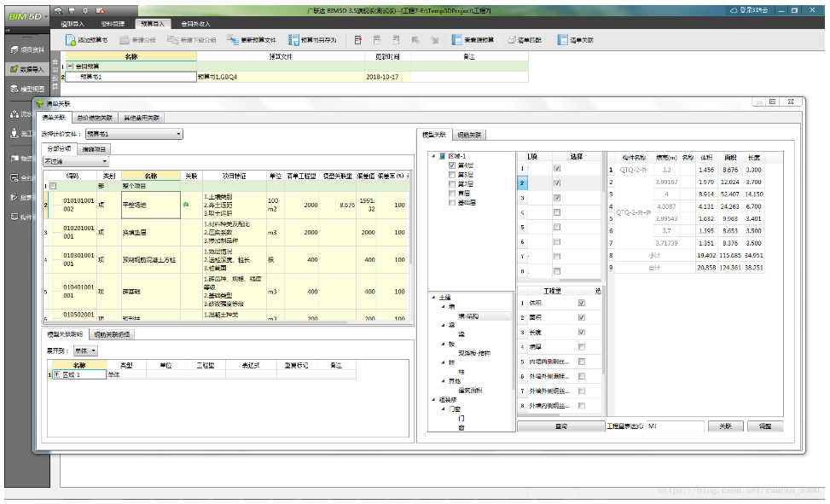
Task: Open 模型视图 in the left sidebar
Action: (27, 89)
